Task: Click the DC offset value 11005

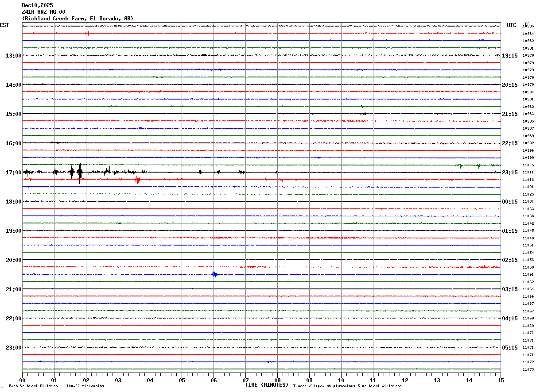Action: [x=528, y=165]
